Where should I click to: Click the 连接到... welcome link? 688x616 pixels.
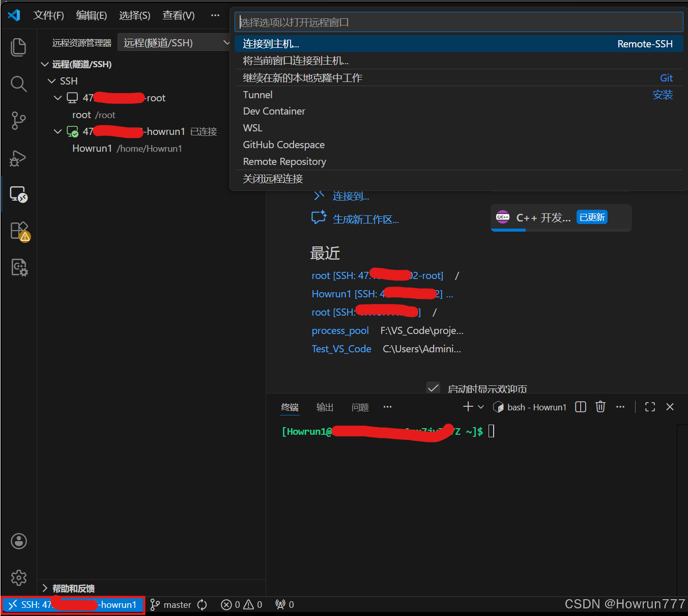(x=351, y=197)
